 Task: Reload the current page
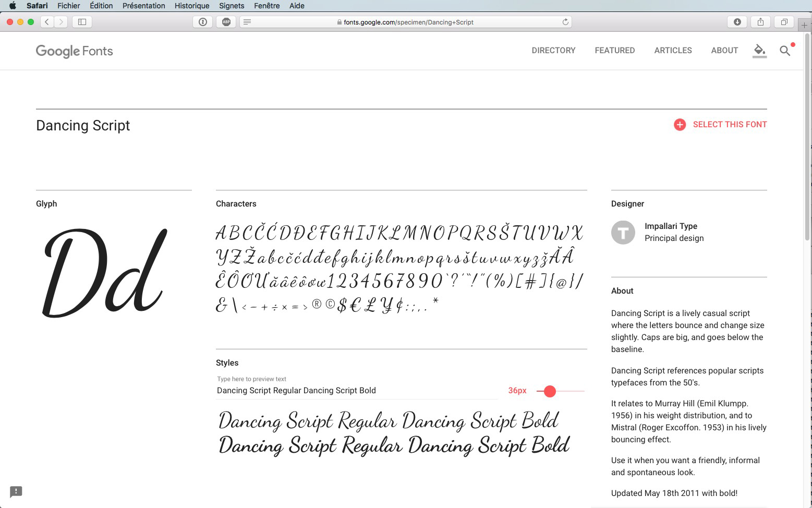pos(565,22)
